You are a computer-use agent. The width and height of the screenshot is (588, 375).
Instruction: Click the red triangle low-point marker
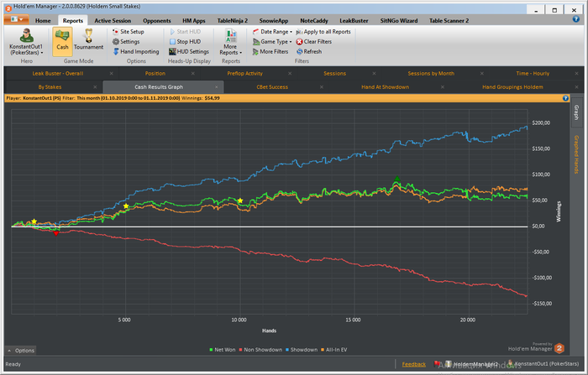tap(56, 233)
